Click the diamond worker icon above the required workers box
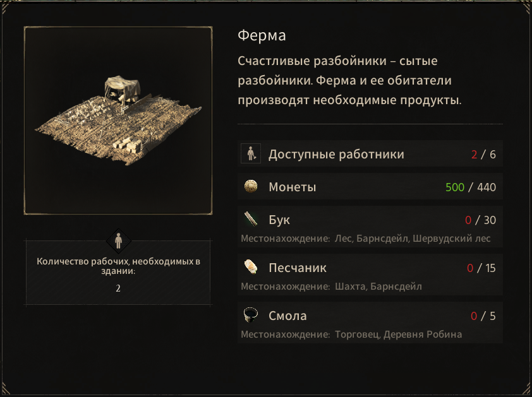532x397 pixels. point(118,240)
